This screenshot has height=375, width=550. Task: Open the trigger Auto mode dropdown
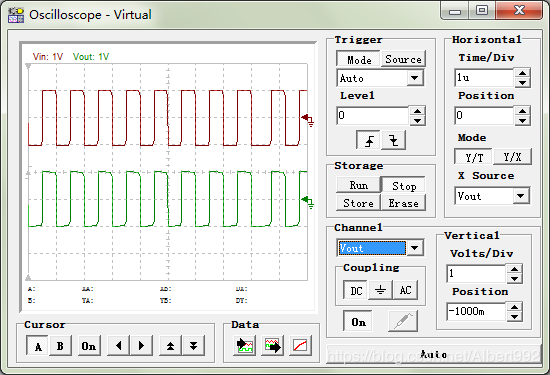pyautogui.click(x=415, y=78)
